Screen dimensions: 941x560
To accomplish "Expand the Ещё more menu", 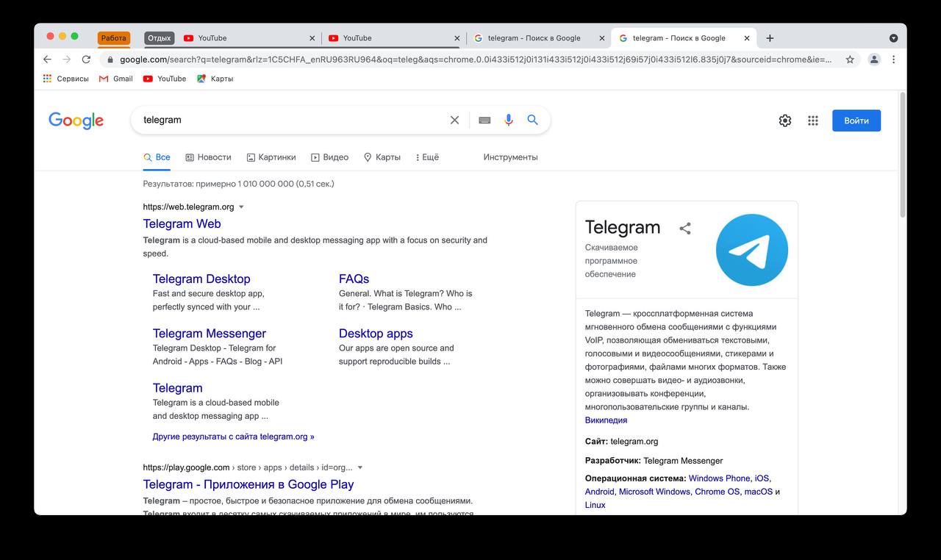I will pos(427,157).
